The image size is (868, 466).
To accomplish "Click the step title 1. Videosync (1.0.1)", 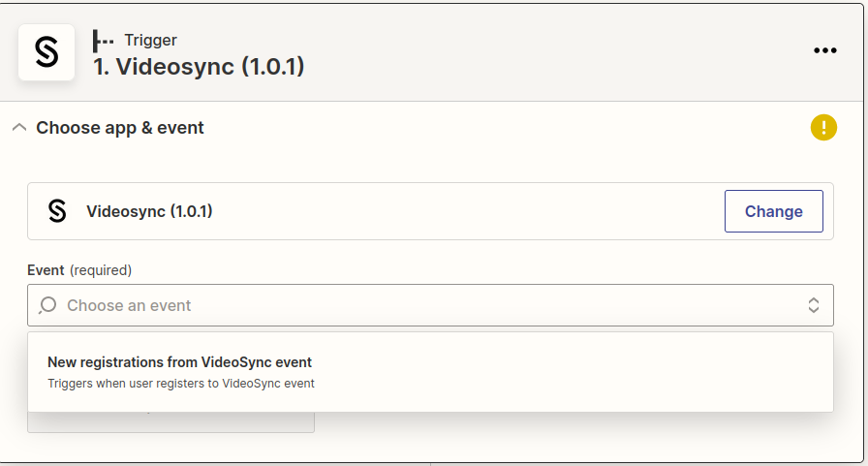I will click(200, 68).
